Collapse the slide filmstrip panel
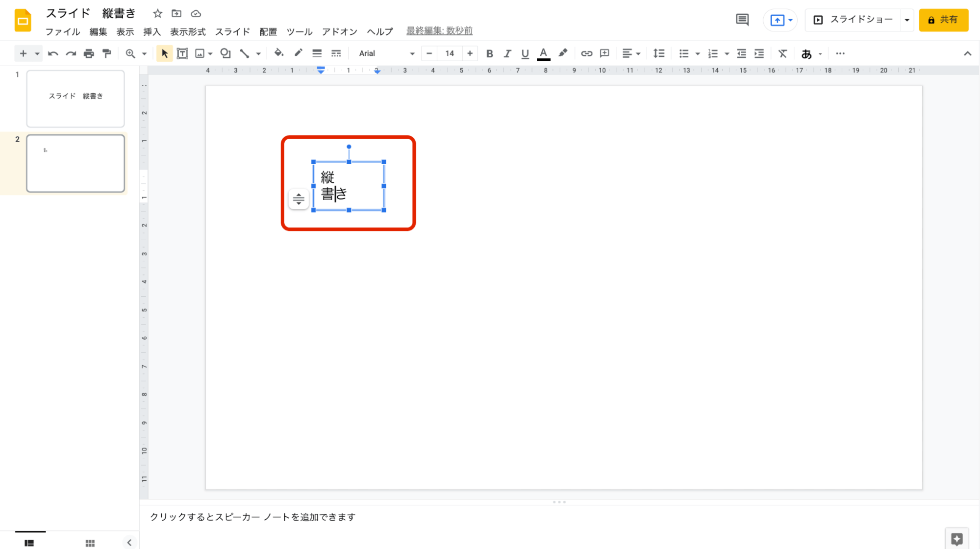980x549 pixels. tap(129, 542)
